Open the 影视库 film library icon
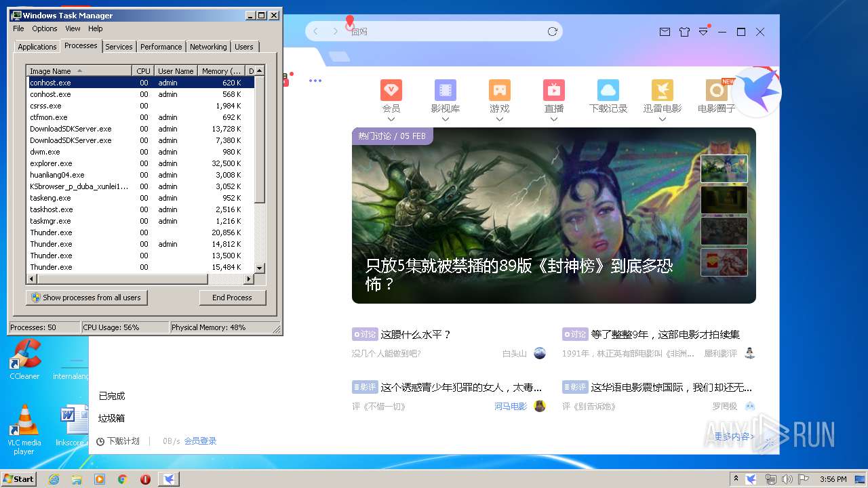Viewport: 868px width, 488px height. pyautogui.click(x=446, y=90)
